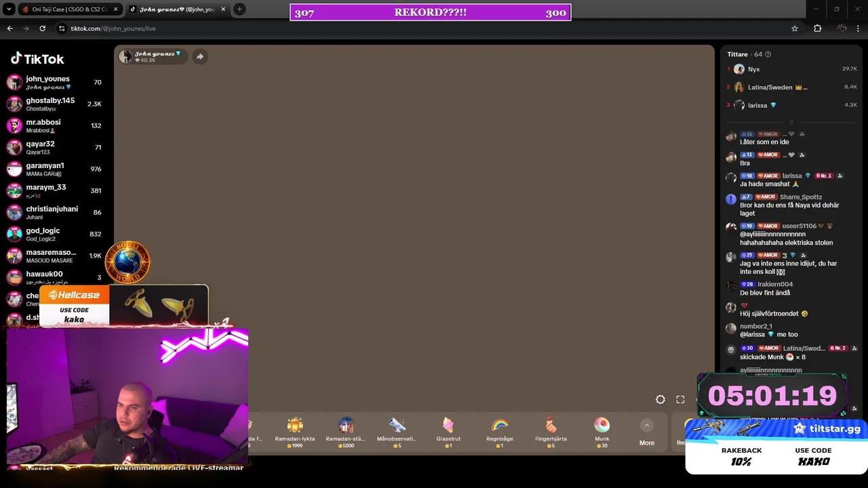Click Nyx viewer avatar

tap(739, 69)
